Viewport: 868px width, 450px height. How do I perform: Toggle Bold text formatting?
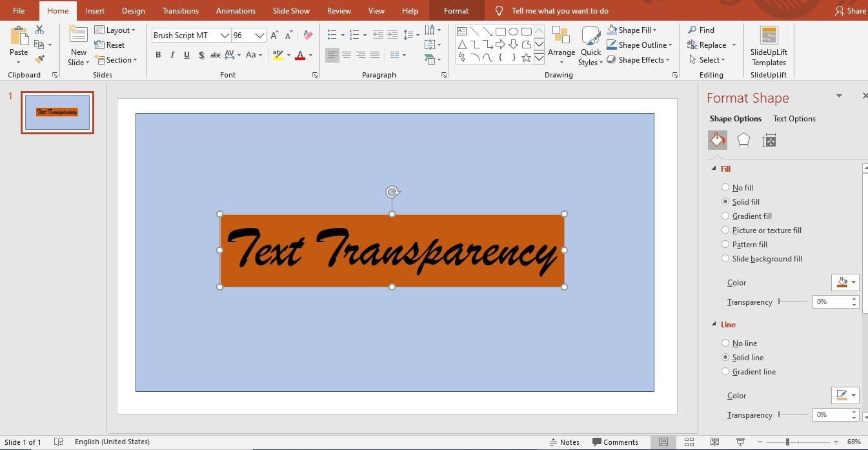[158, 56]
